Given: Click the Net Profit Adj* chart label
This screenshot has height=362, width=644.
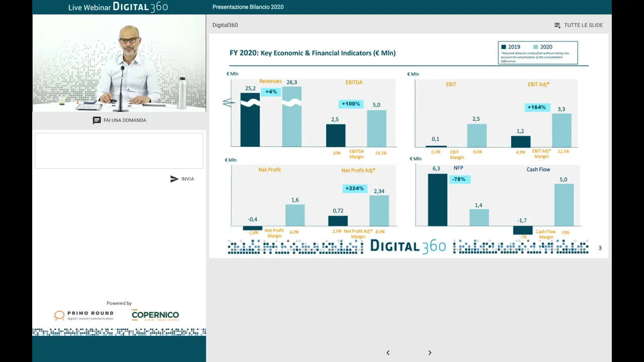Looking at the screenshot, I should point(358,170).
